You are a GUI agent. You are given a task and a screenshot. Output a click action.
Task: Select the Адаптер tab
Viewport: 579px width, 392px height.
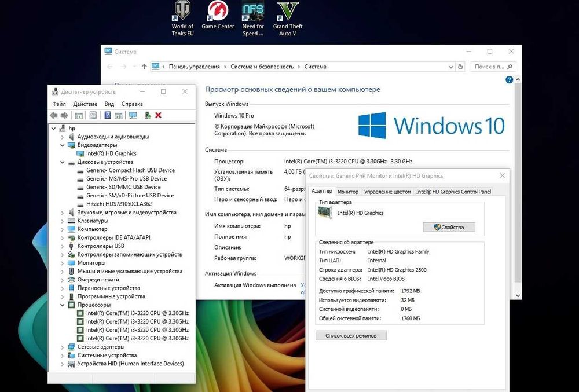[321, 191]
